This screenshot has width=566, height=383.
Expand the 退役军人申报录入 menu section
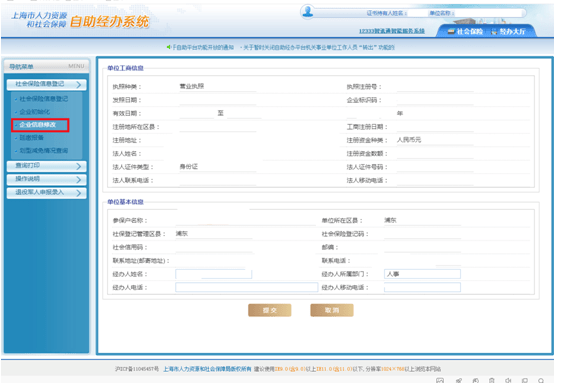coord(47,193)
